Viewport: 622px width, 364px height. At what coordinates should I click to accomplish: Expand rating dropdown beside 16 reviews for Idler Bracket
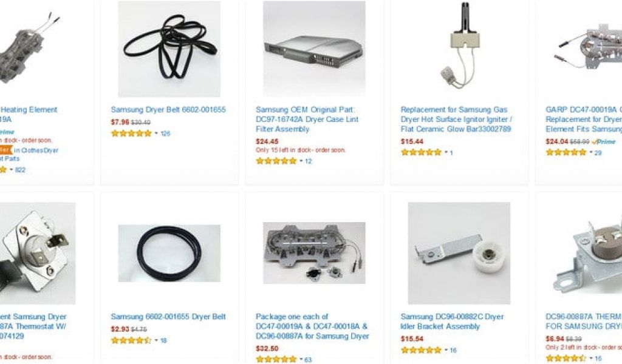[x=446, y=350]
